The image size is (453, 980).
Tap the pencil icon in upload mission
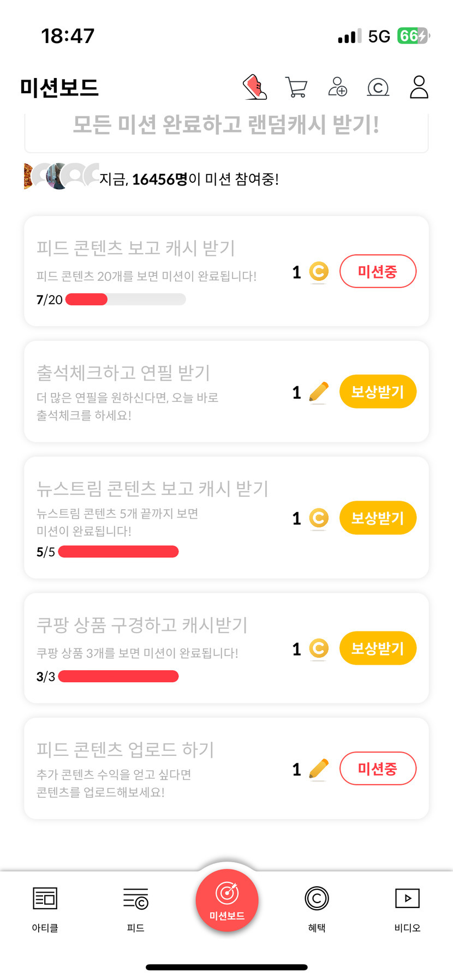(319, 769)
